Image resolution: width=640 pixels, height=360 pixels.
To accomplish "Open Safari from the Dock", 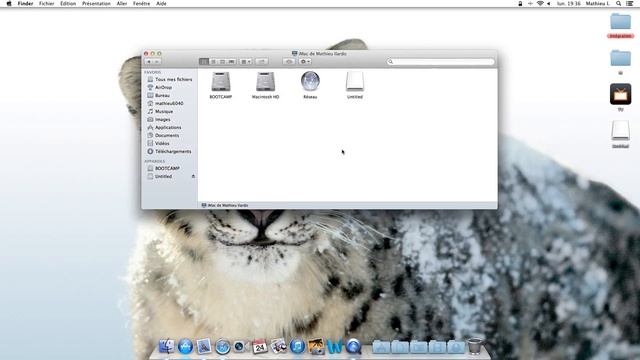I will point(223,347).
